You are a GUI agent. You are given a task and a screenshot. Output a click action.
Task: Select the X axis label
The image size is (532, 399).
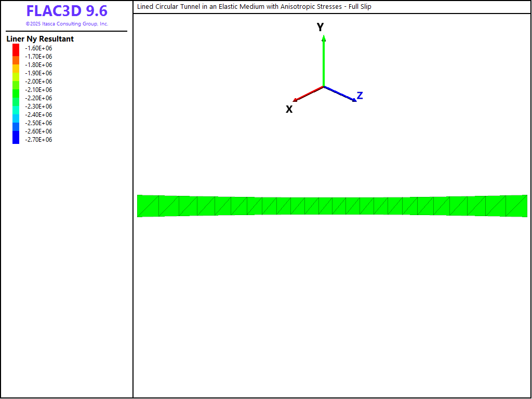pyautogui.click(x=289, y=109)
